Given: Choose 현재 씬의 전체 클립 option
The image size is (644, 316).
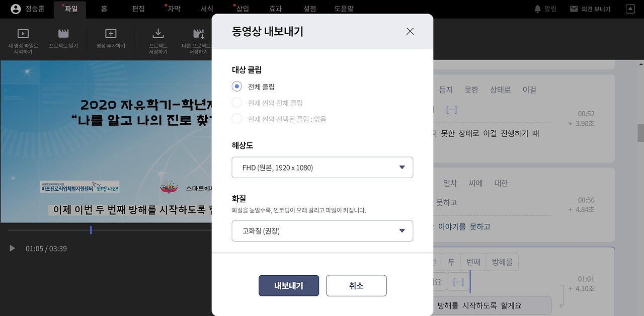Looking at the screenshot, I should [236, 102].
